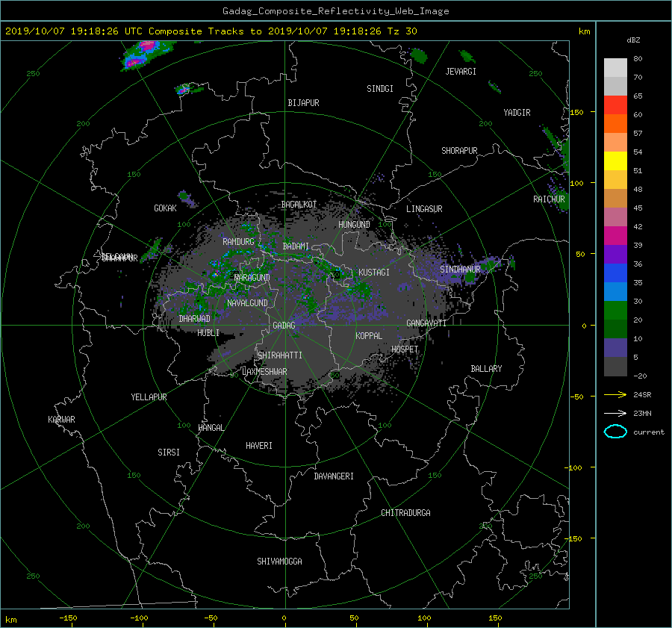Click the CHITRADURGA city label

[x=405, y=513]
